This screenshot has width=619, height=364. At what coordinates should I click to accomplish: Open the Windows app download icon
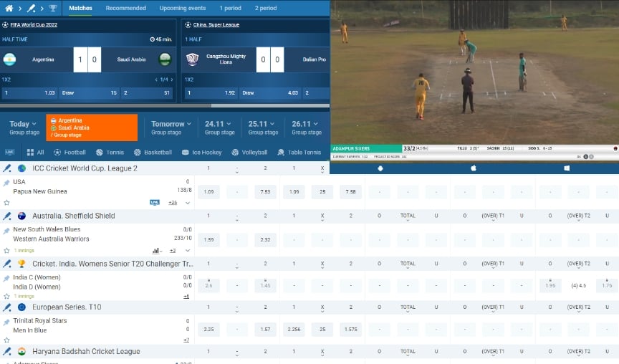coord(566,168)
